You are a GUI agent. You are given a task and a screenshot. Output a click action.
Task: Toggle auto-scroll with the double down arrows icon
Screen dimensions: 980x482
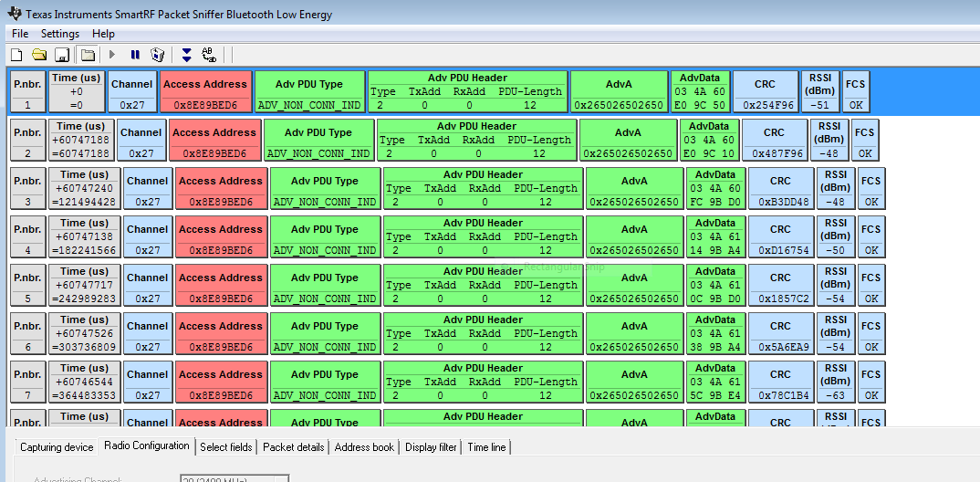coord(186,55)
